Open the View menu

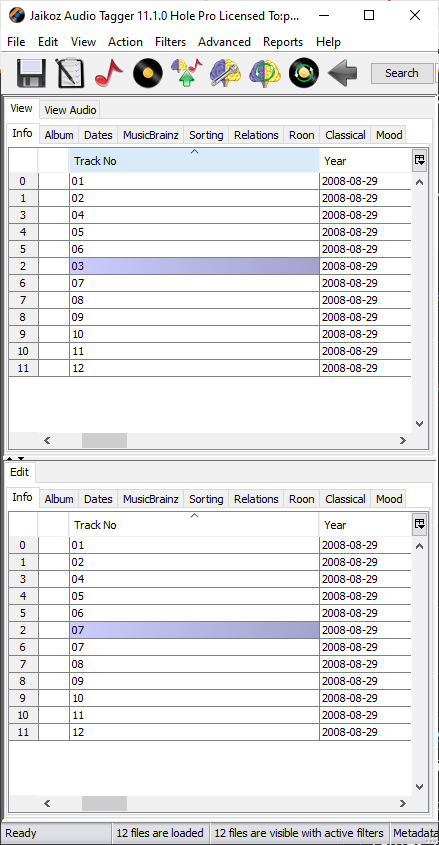coord(83,41)
